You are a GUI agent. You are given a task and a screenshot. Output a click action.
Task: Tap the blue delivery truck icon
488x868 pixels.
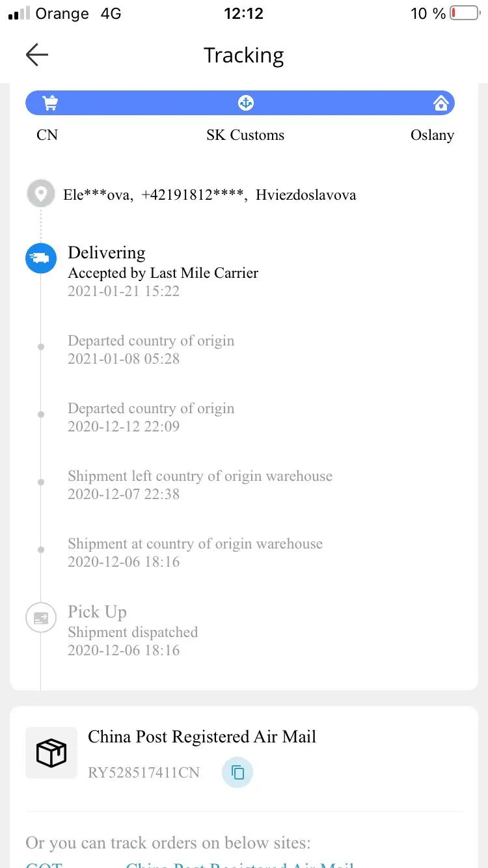coord(41,258)
